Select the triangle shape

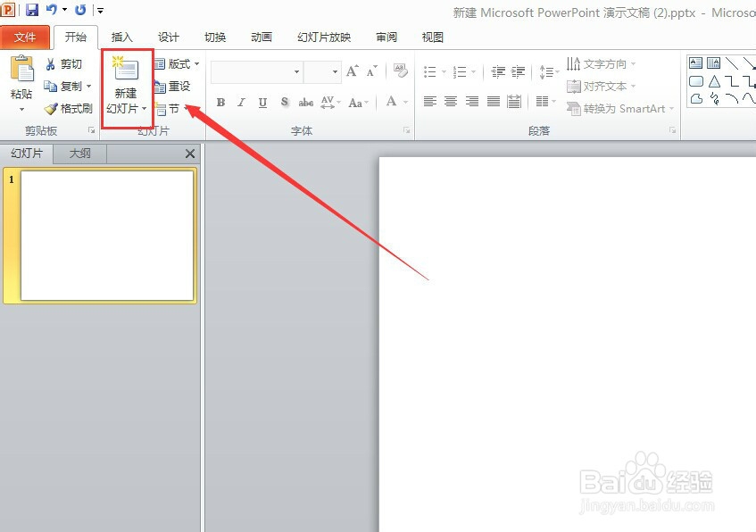[x=714, y=81]
